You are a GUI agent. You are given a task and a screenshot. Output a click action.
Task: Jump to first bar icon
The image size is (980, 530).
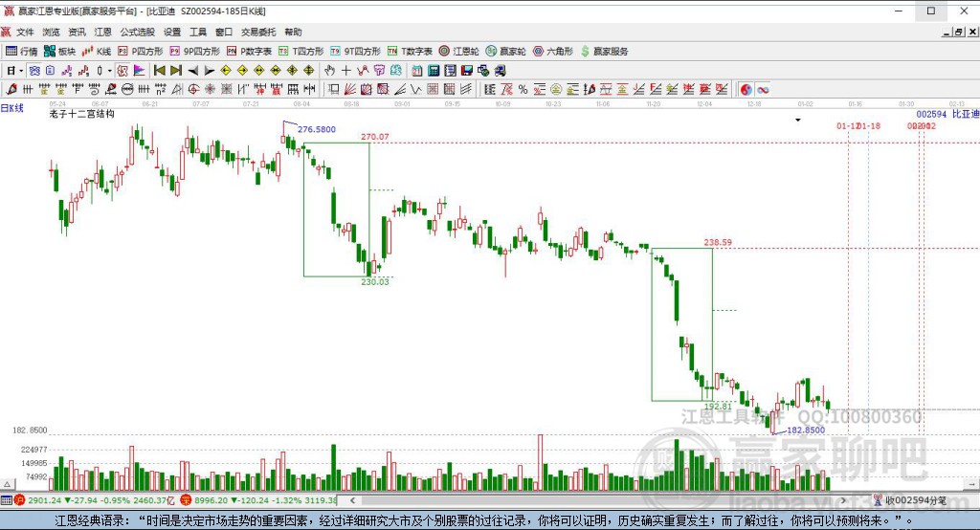160,71
